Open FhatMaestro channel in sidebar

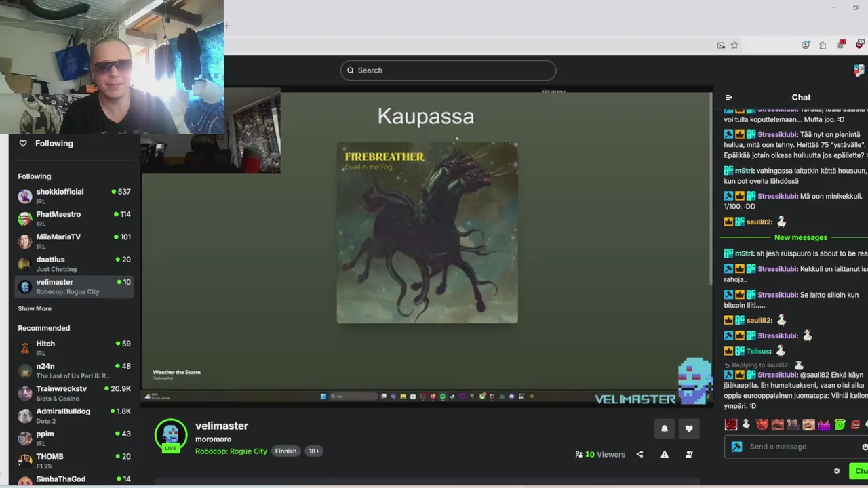click(75, 219)
